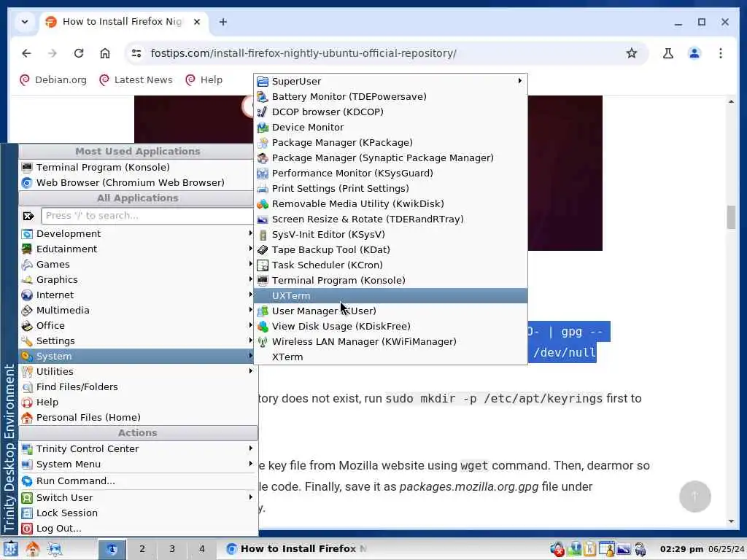
Task: Open User Manager (KUser)
Action: click(x=390, y=311)
